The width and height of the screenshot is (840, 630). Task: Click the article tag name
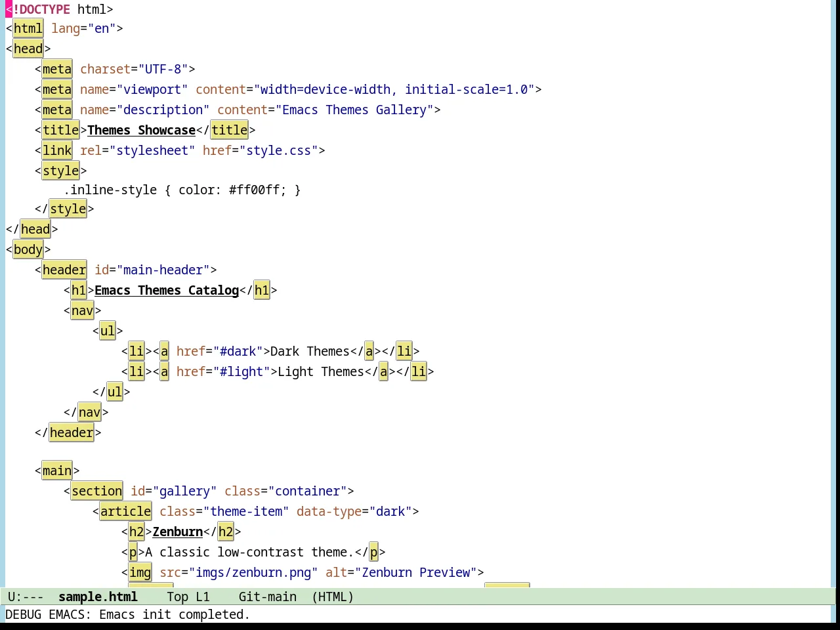pyautogui.click(x=125, y=511)
